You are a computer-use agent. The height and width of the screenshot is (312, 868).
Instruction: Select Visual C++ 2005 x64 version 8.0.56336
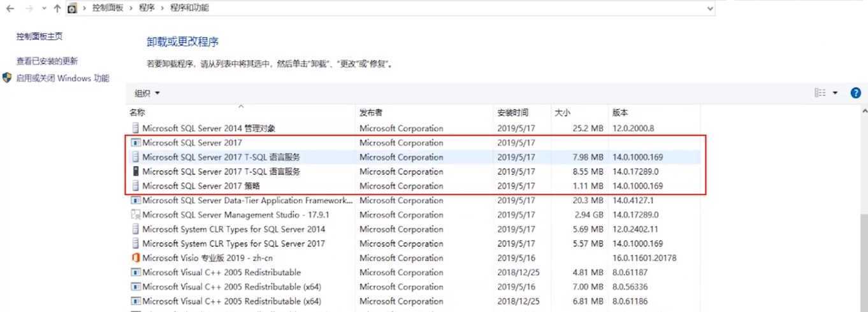tap(231, 287)
